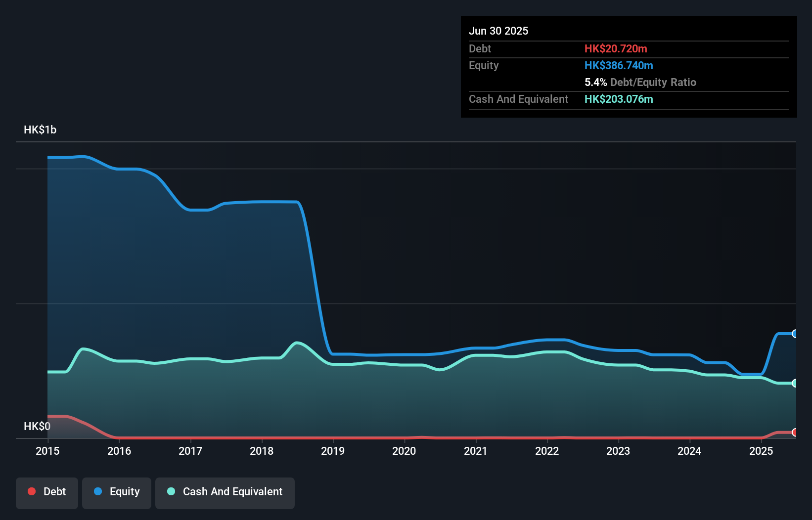Click the HK$386.740m Equity value
The image size is (812, 520).
coord(619,65)
